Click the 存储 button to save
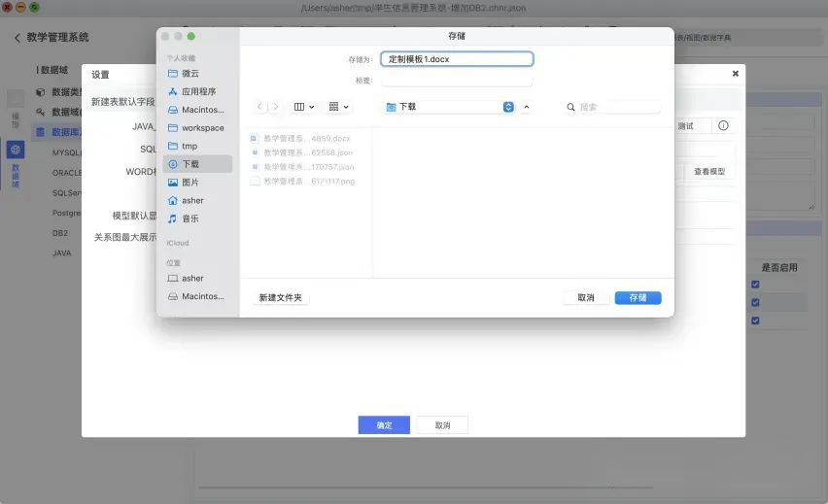Screen dimensions: 828x504 click(x=638, y=298)
